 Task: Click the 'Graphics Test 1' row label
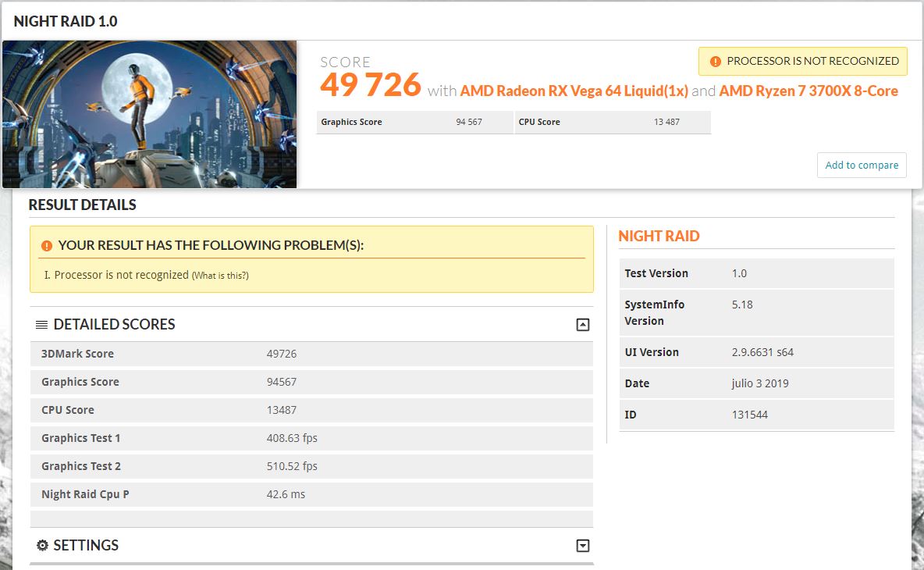point(80,438)
